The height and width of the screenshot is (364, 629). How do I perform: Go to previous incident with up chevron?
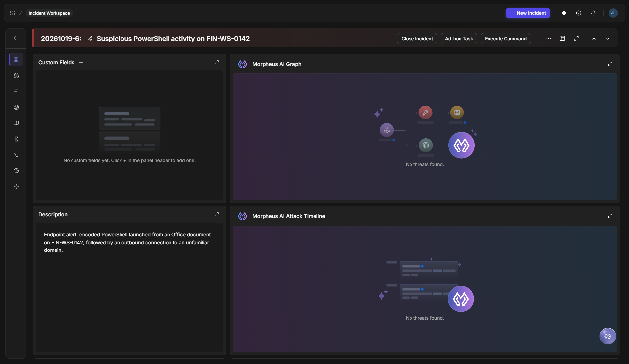(x=594, y=39)
